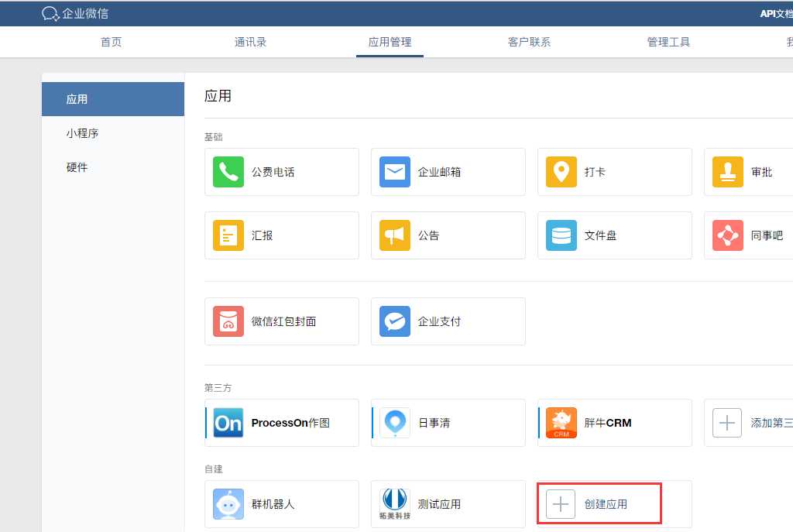Click the 日事清 app name
Image resolution: width=793 pixels, height=532 pixels.
[x=434, y=423]
